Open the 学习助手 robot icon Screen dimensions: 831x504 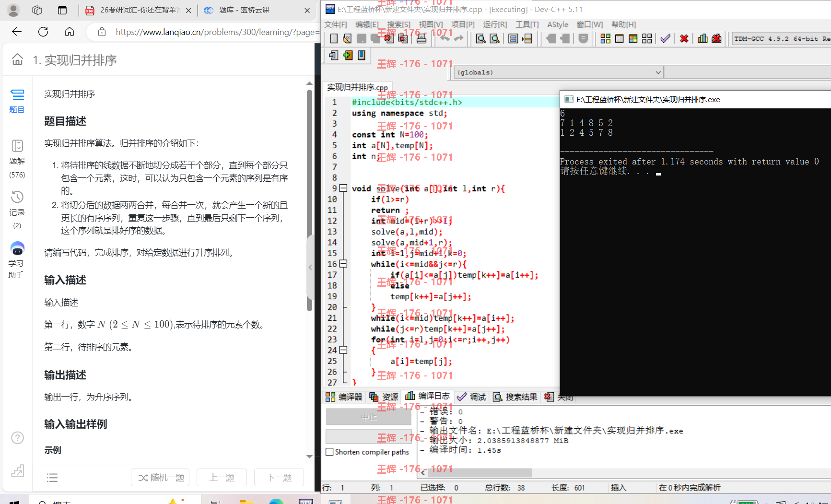pos(17,260)
